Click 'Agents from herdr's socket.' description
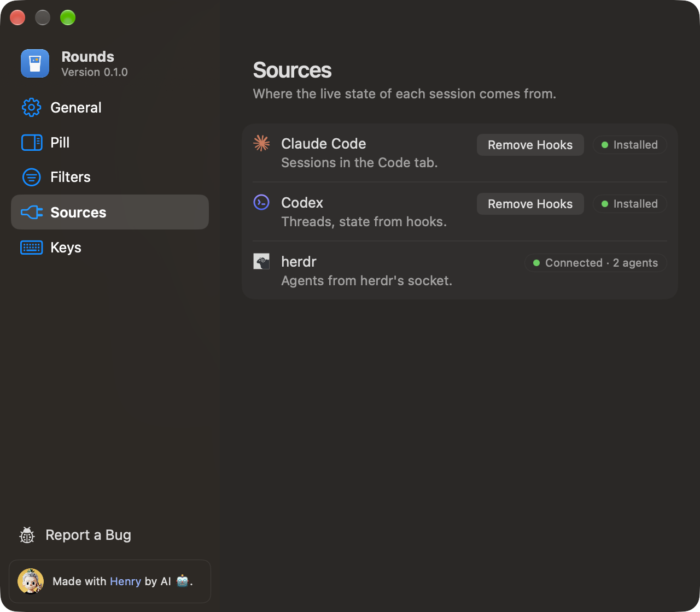The width and height of the screenshot is (700, 612). 367,281
